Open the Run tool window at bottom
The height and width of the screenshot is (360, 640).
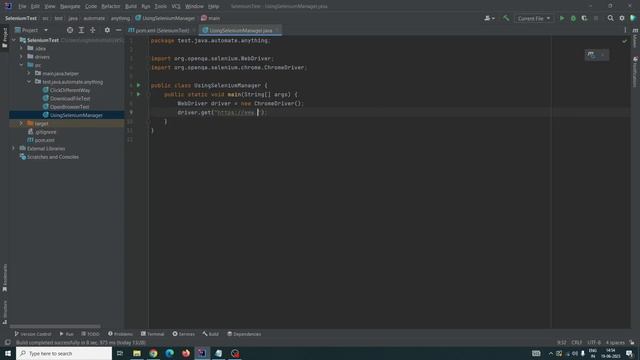[x=66, y=334]
